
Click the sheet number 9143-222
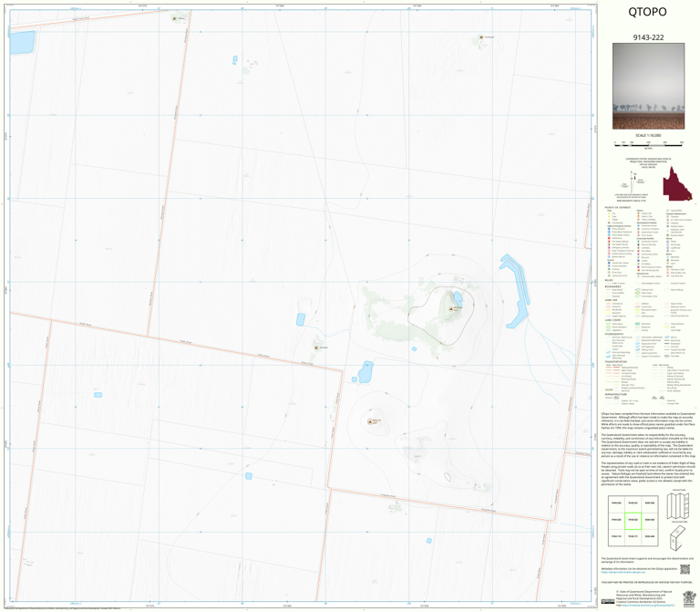click(648, 37)
